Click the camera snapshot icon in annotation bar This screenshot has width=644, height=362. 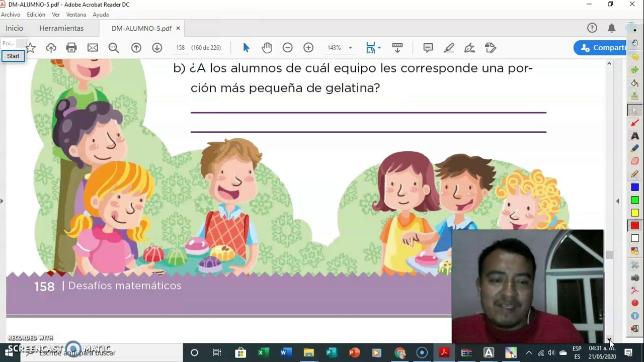tap(635, 278)
